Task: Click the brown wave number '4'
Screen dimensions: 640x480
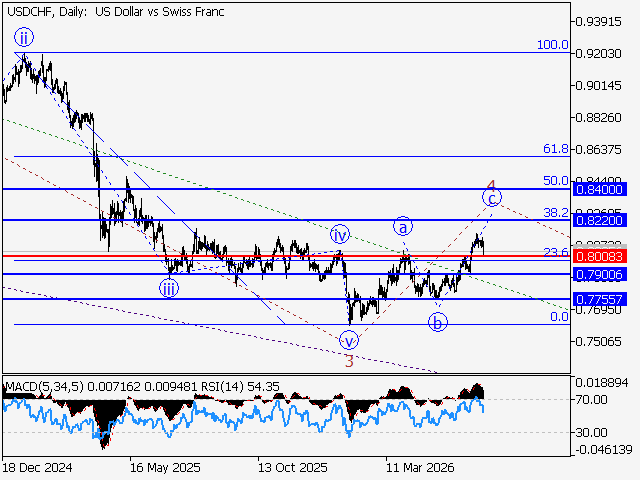Action: (x=491, y=186)
